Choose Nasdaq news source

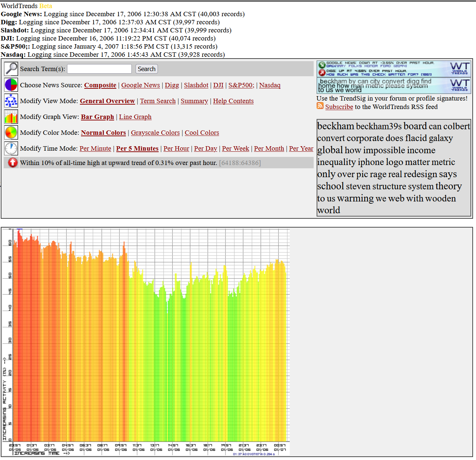click(270, 85)
